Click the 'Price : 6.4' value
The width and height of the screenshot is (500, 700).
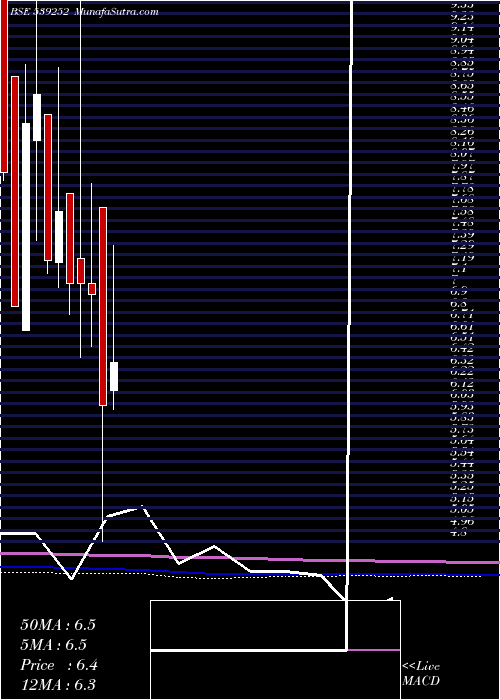(x=59, y=665)
